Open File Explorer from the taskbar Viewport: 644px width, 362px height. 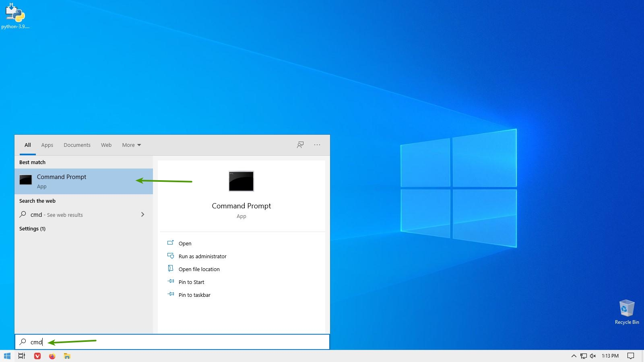tap(67, 356)
